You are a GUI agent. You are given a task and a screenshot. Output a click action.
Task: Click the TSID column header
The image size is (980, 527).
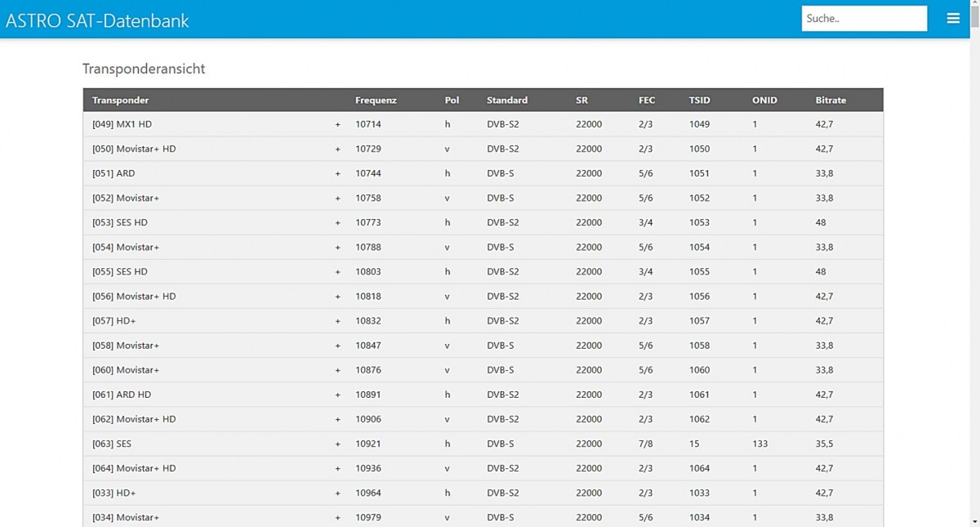pos(700,100)
